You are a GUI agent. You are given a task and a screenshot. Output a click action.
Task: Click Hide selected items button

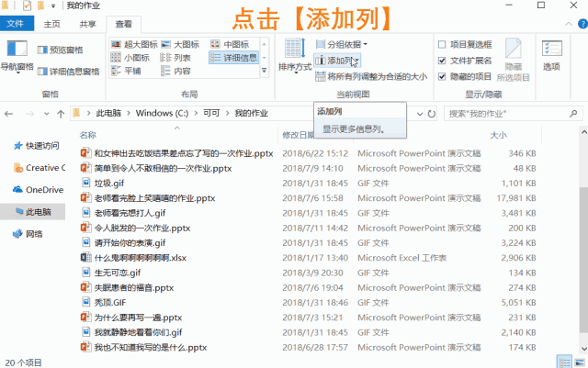pos(513,60)
